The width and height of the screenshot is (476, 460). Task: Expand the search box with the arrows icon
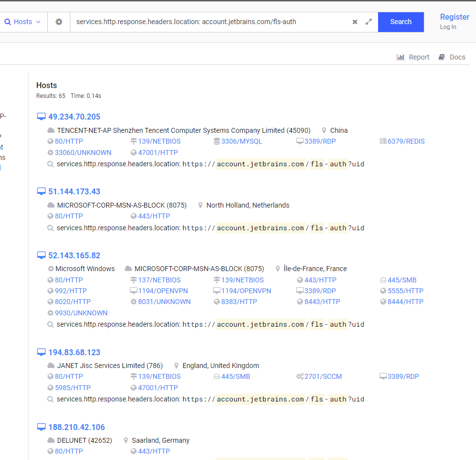(x=369, y=22)
